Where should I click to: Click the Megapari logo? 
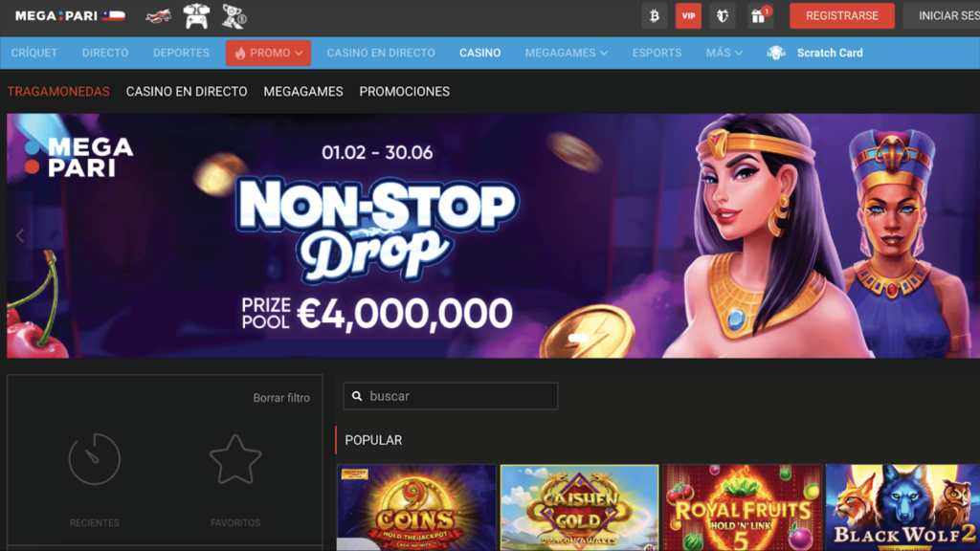70,16
